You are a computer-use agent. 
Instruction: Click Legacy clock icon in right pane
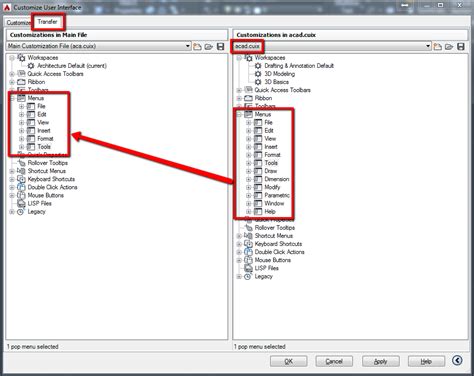point(248,277)
